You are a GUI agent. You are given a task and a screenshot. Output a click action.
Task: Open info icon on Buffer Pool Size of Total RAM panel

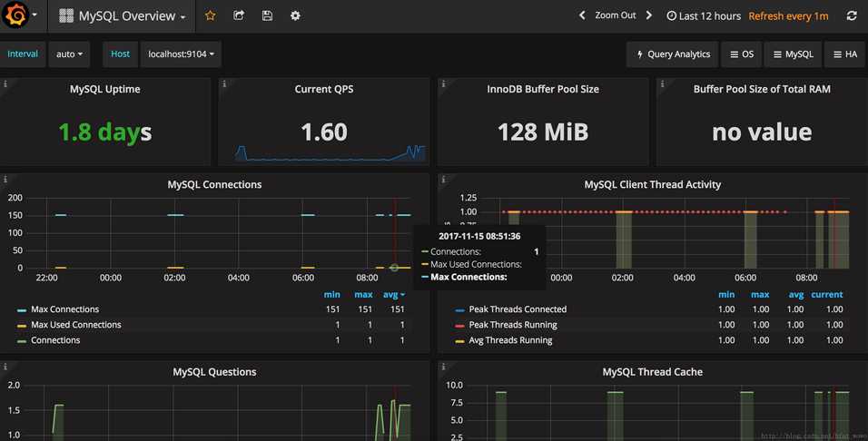(x=662, y=84)
